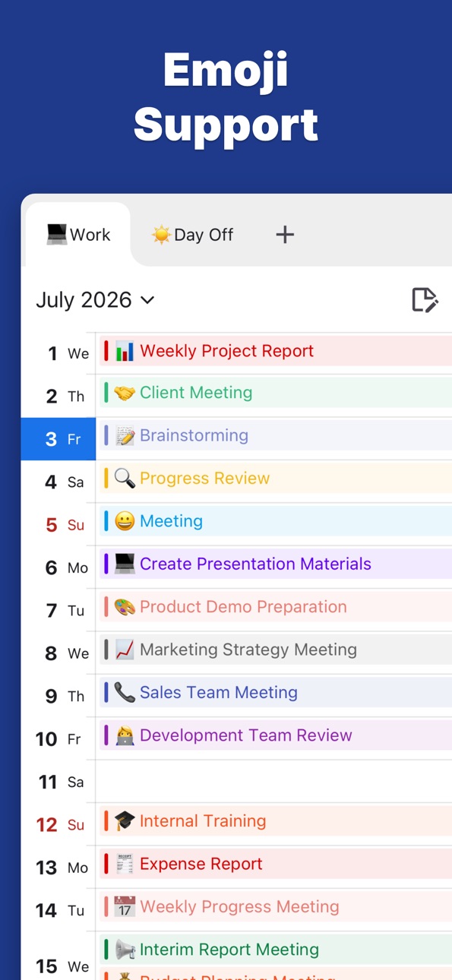Tap purple color bar on Development Team Review
Viewport: 452px width, 980px height.
(106, 735)
